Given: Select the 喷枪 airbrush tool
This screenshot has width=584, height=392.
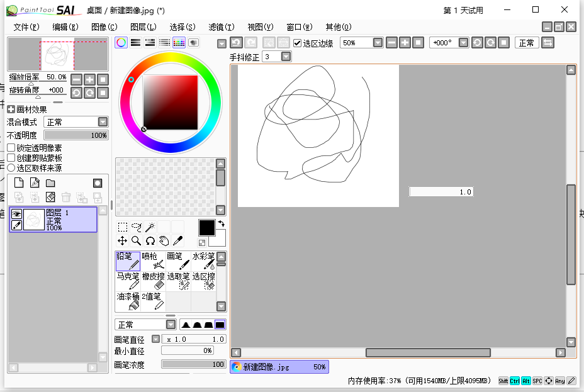Looking at the screenshot, I should pos(153,261).
